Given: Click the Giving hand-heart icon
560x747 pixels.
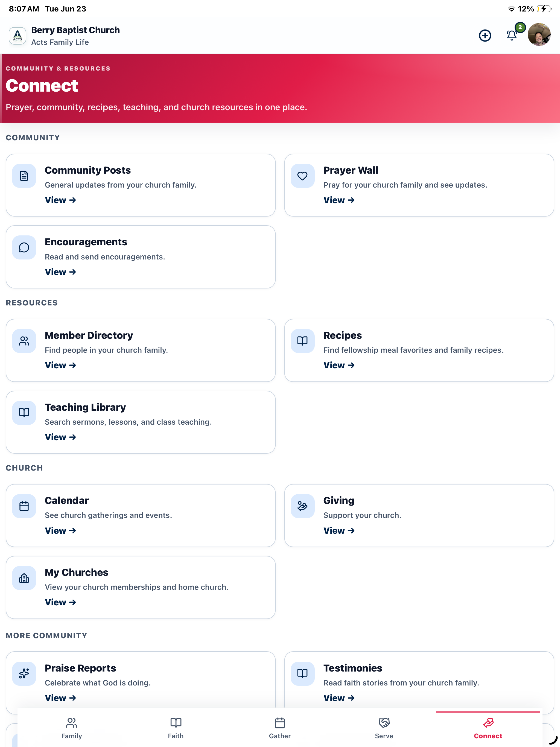Looking at the screenshot, I should coord(302,506).
